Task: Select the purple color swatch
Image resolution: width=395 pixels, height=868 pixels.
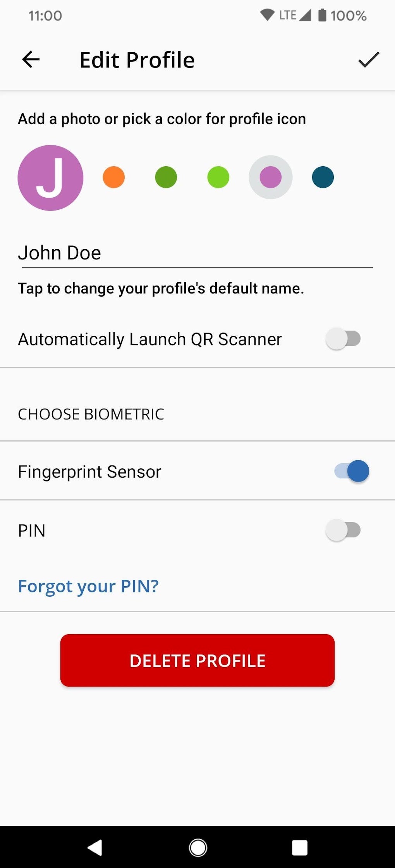Action: [x=270, y=177]
